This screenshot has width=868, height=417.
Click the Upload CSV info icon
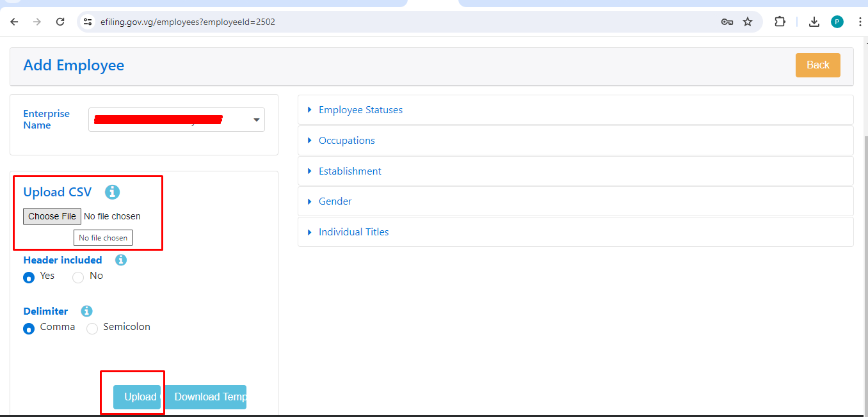pyautogui.click(x=113, y=192)
